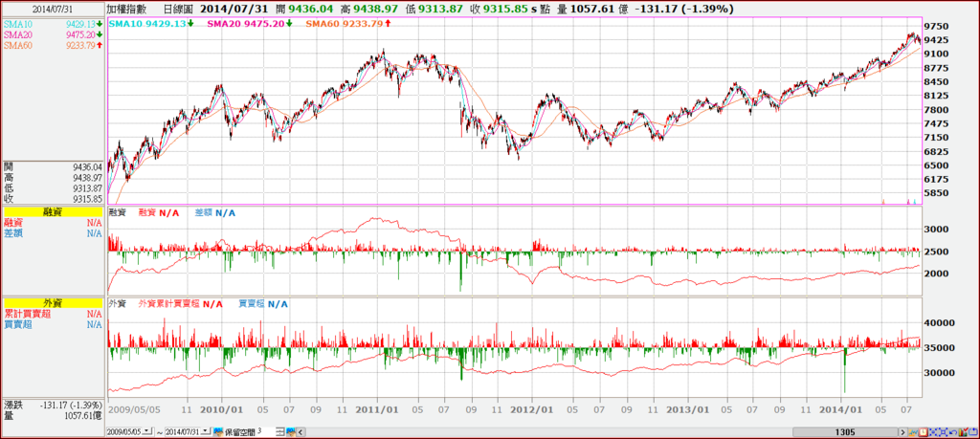Click the 收 9315.85 row in the side panel
Viewport: 980px width, 439px height.
click(52, 199)
